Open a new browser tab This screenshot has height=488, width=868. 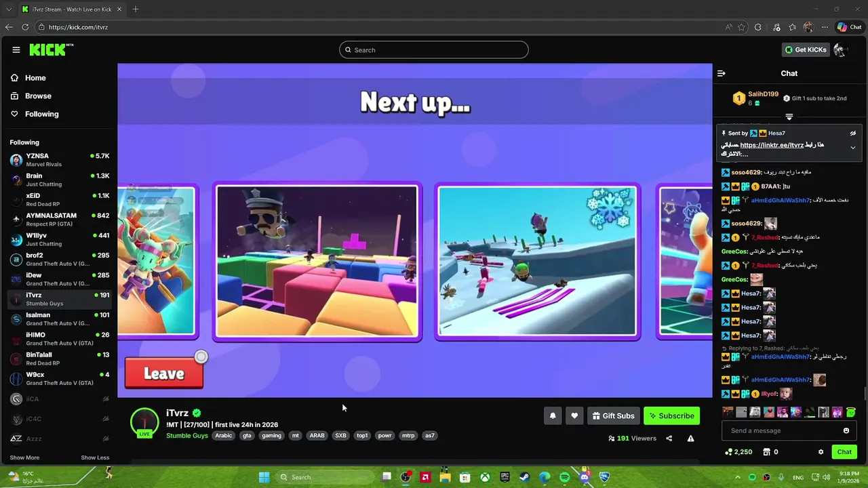pos(136,9)
